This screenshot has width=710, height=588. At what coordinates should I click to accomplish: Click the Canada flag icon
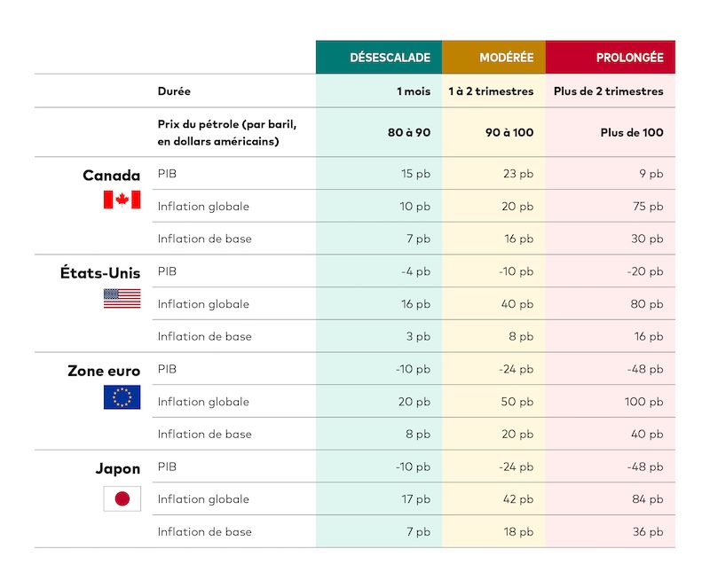click(x=122, y=200)
